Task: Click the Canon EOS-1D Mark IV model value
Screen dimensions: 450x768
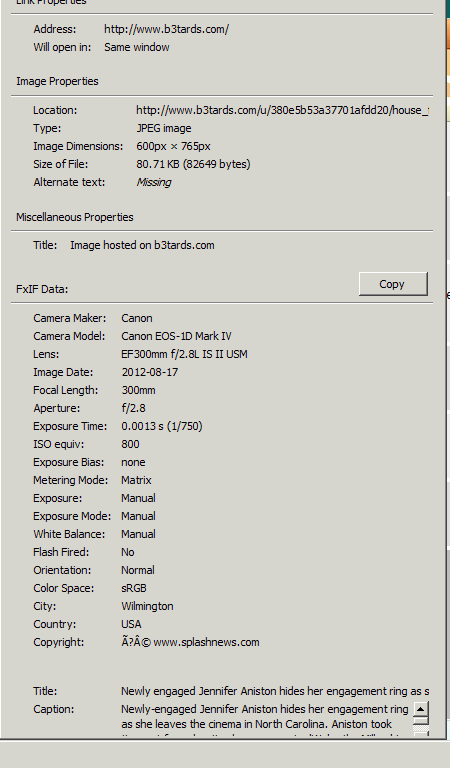Action: (x=176, y=336)
